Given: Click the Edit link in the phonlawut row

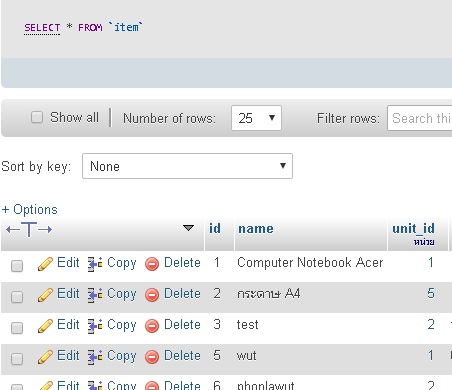Looking at the screenshot, I should pyautogui.click(x=68, y=385).
